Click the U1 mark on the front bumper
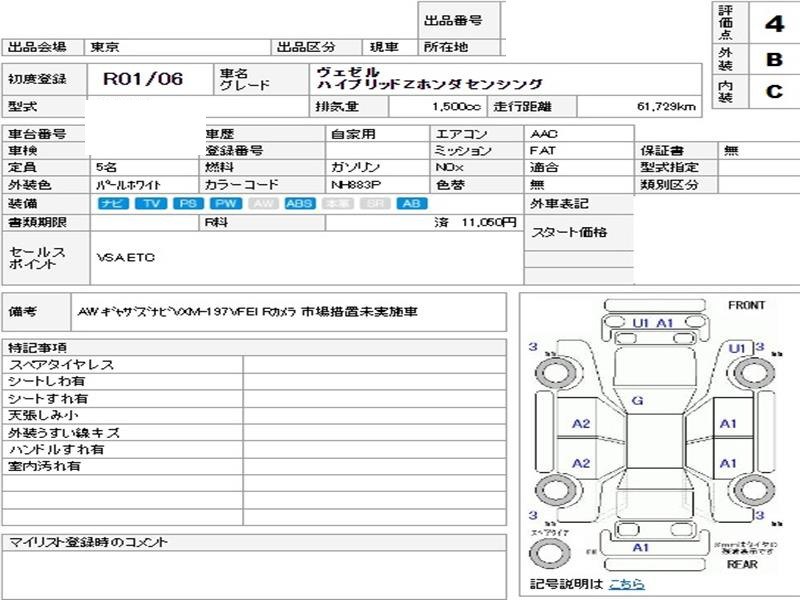The width and height of the screenshot is (800, 600). pos(641,323)
